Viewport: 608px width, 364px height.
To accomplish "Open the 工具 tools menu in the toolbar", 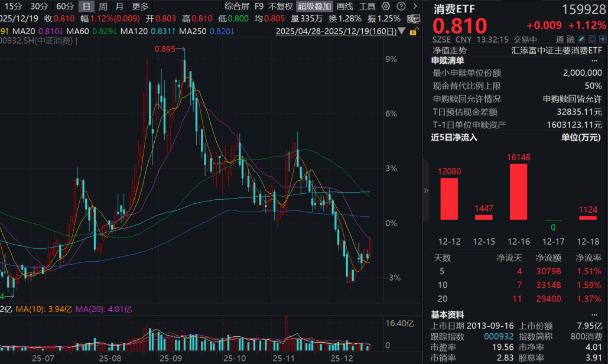I will [366, 6].
